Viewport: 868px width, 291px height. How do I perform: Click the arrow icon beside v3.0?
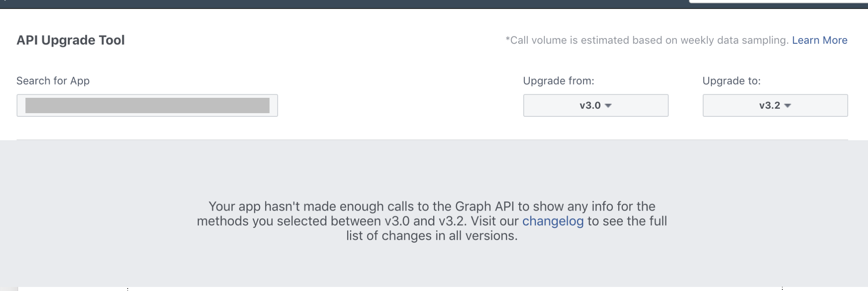608,106
